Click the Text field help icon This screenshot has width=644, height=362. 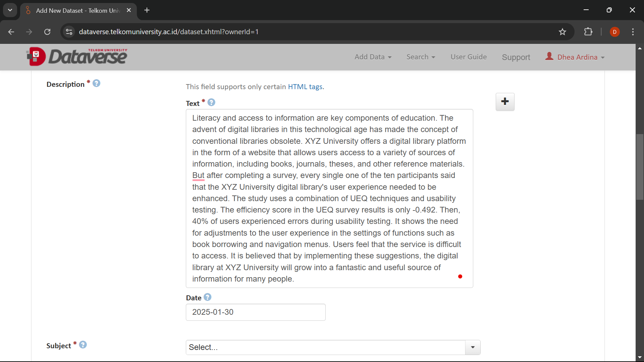(211, 103)
